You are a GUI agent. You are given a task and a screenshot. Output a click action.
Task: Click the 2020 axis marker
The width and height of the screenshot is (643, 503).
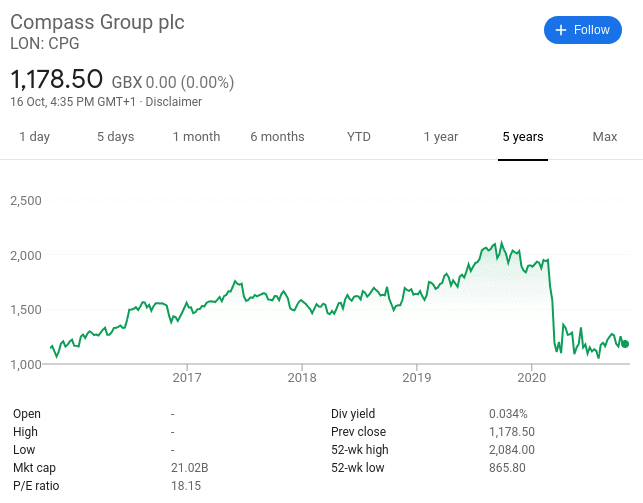coord(531,378)
